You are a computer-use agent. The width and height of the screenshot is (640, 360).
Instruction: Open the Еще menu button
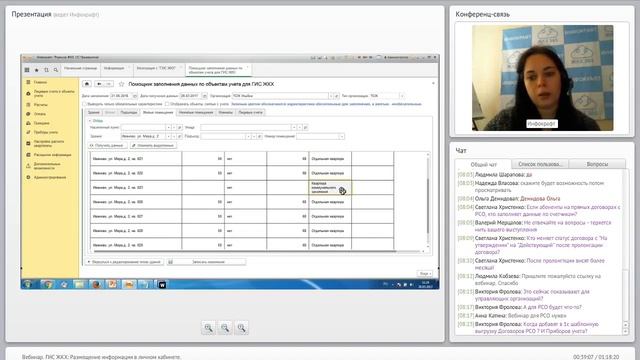point(424,273)
